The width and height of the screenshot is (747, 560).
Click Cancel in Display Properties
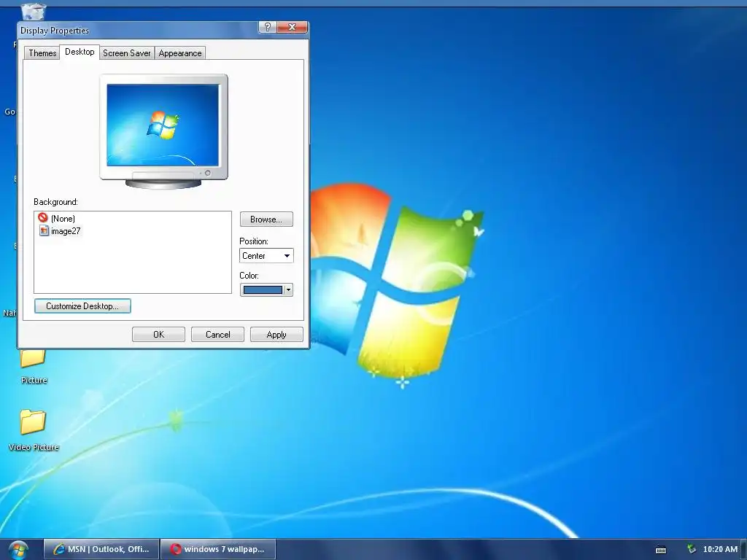(217, 335)
